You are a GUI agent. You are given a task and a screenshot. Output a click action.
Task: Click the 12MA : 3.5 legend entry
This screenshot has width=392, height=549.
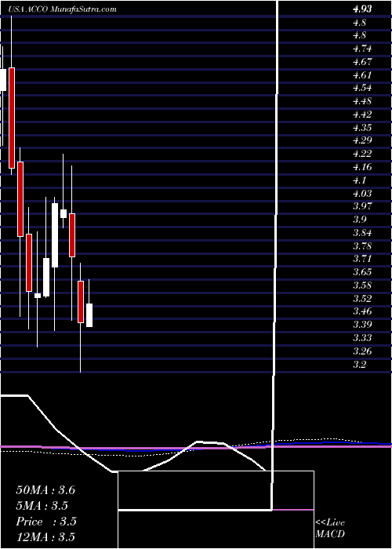tap(45, 537)
